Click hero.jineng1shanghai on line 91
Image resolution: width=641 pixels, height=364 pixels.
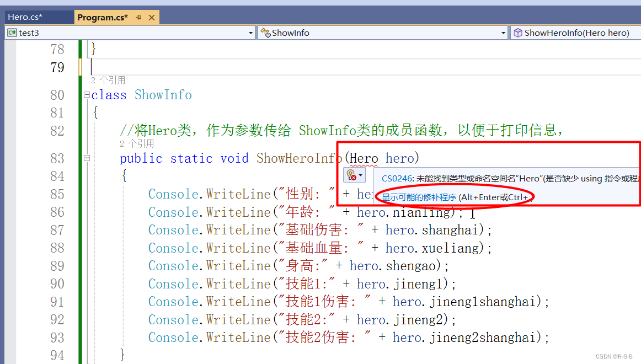(464, 302)
